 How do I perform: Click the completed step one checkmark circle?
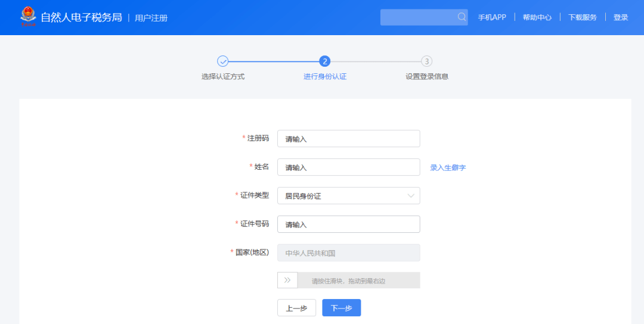coord(222,61)
